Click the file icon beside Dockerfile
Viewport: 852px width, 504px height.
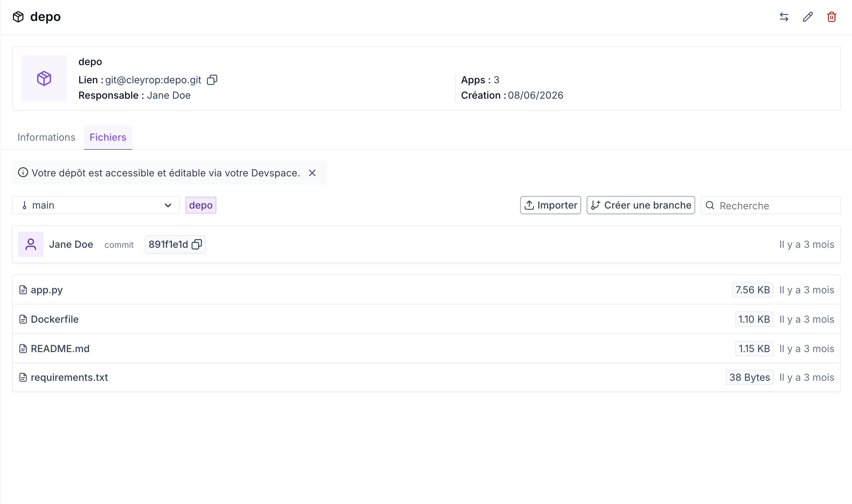pos(23,319)
